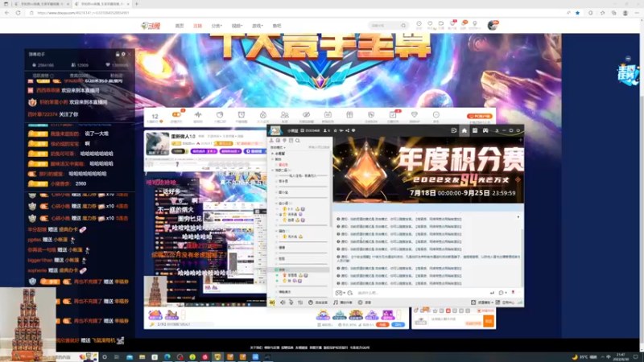
Task: Click the 自由发言 speak mode button in YY
Action: click(x=318, y=302)
